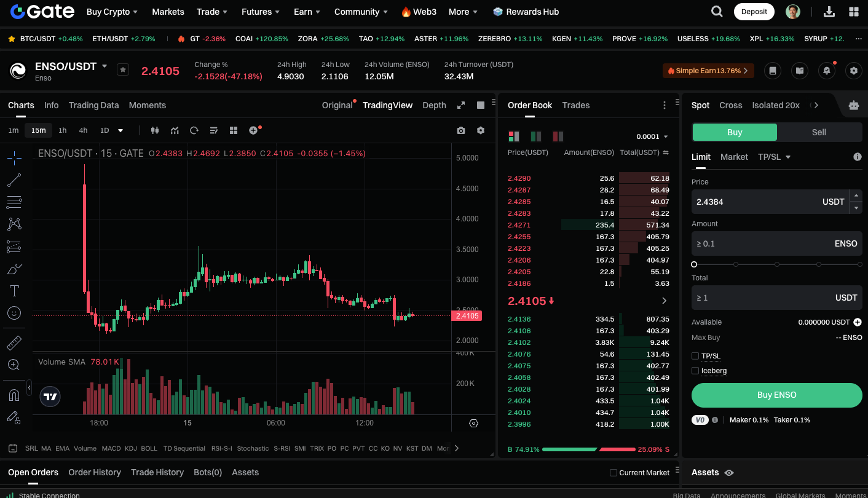Take a chart snapshot with camera icon

tap(461, 130)
